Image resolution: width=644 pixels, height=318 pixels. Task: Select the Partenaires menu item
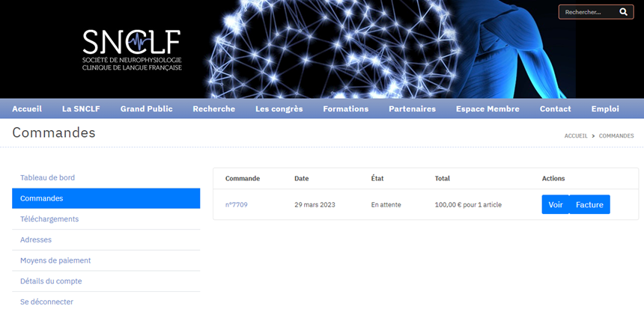[x=412, y=108]
